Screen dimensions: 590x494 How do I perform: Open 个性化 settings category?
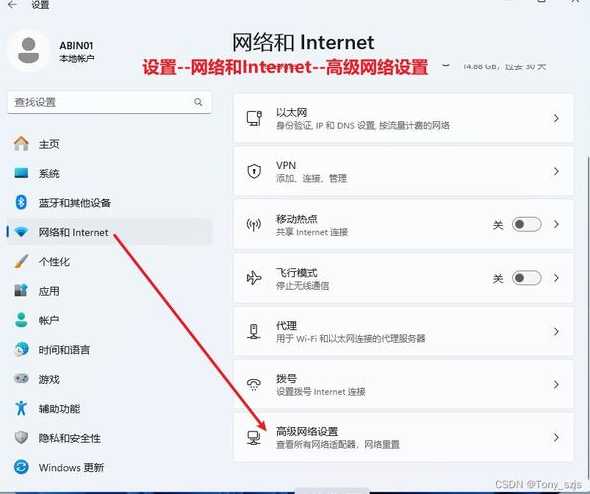pyautogui.click(x=109, y=261)
